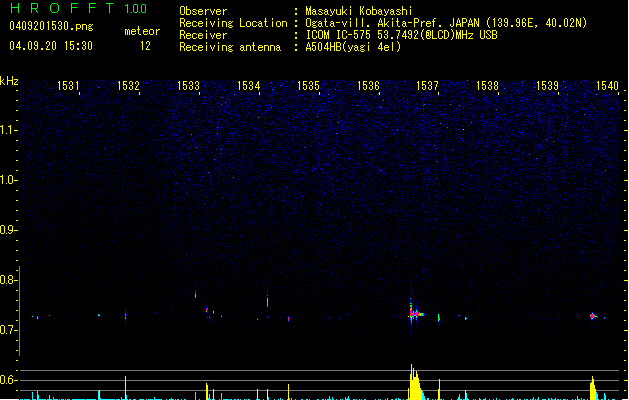Click the 1534 time axis marker
The height and width of the screenshot is (400, 629).
pyautogui.click(x=248, y=85)
